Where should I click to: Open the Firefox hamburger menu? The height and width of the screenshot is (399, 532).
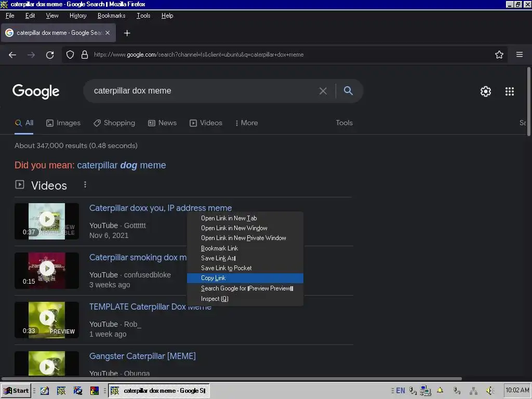[520, 55]
